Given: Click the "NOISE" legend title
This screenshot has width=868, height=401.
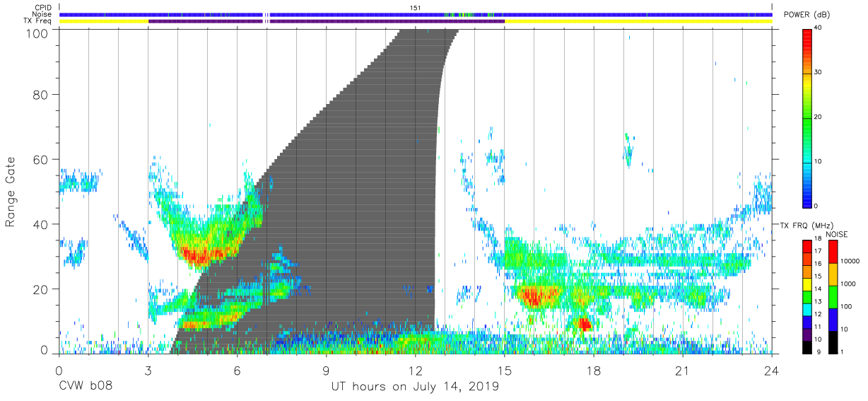Looking at the screenshot, I should [x=837, y=234].
